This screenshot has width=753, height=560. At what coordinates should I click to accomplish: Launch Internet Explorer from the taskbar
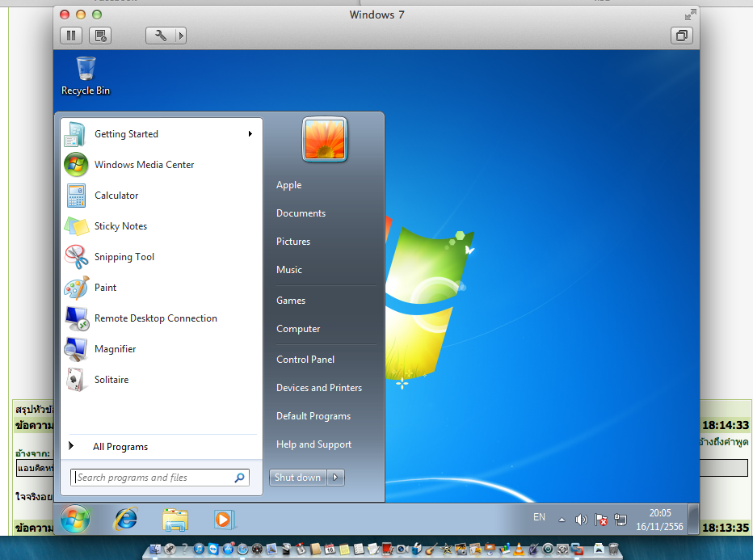pos(126,519)
